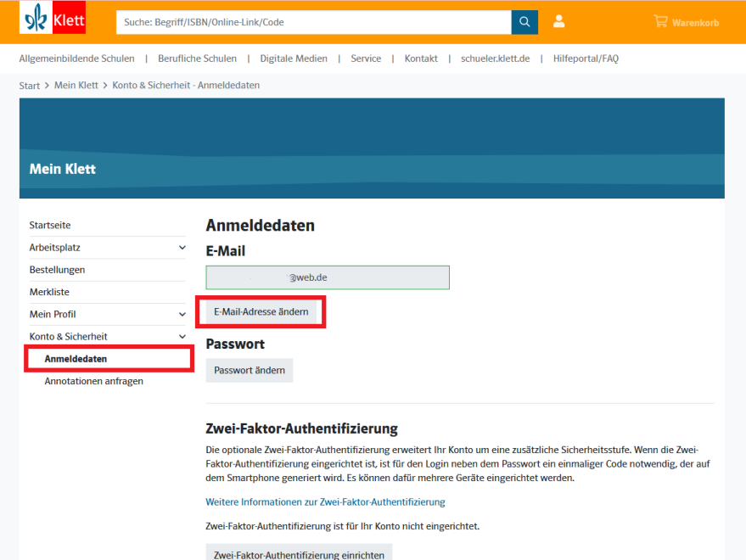
Task: Click the search magnifier icon
Action: tap(524, 22)
